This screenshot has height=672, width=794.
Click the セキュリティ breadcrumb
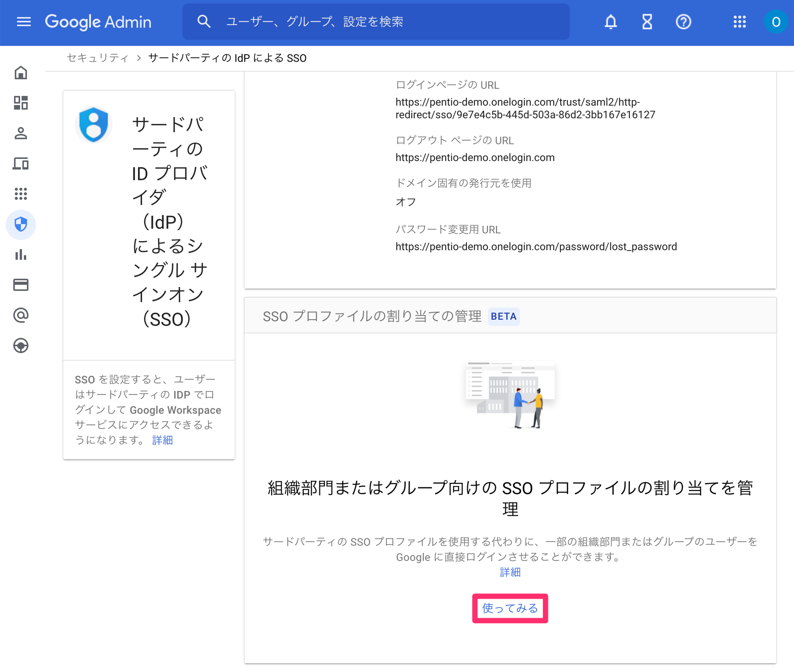click(x=97, y=58)
